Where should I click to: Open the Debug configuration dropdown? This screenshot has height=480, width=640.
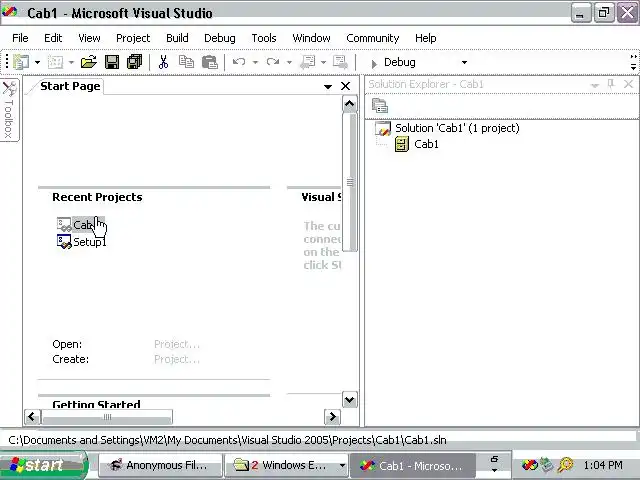pos(464,62)
